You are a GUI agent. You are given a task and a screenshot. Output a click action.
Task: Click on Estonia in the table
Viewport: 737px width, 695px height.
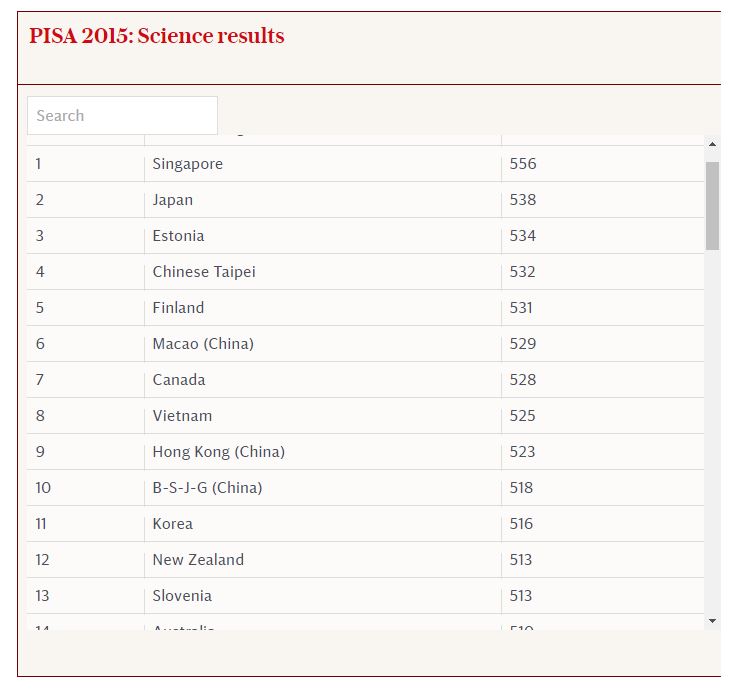[x=178, y=236]
